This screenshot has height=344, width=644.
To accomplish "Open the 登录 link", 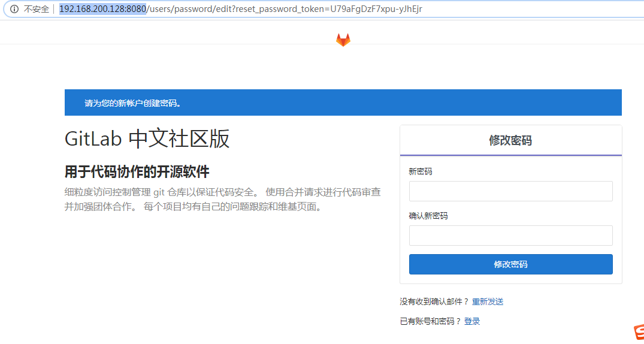I will 472,321.
